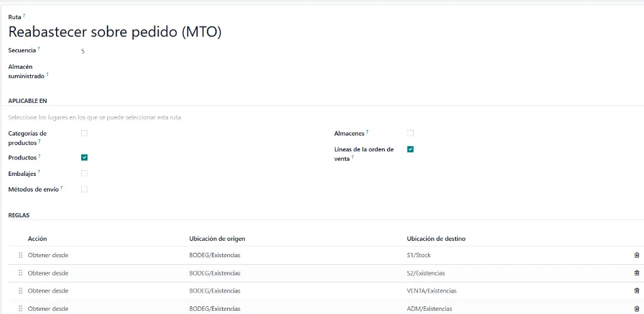The height and width of the screenshot is (314, 644).
Task: Show the help tooltip next to Secuencia
Action: click(39, 49)
